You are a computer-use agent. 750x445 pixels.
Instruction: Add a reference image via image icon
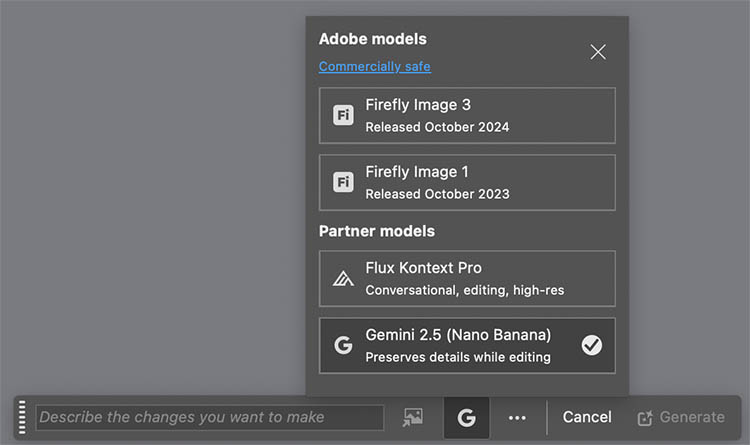(413, 417)
